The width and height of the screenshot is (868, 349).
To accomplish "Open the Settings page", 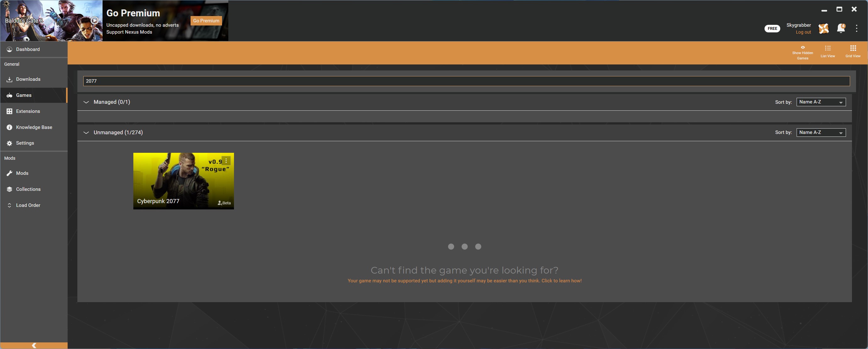I will (x=34, y=143).
